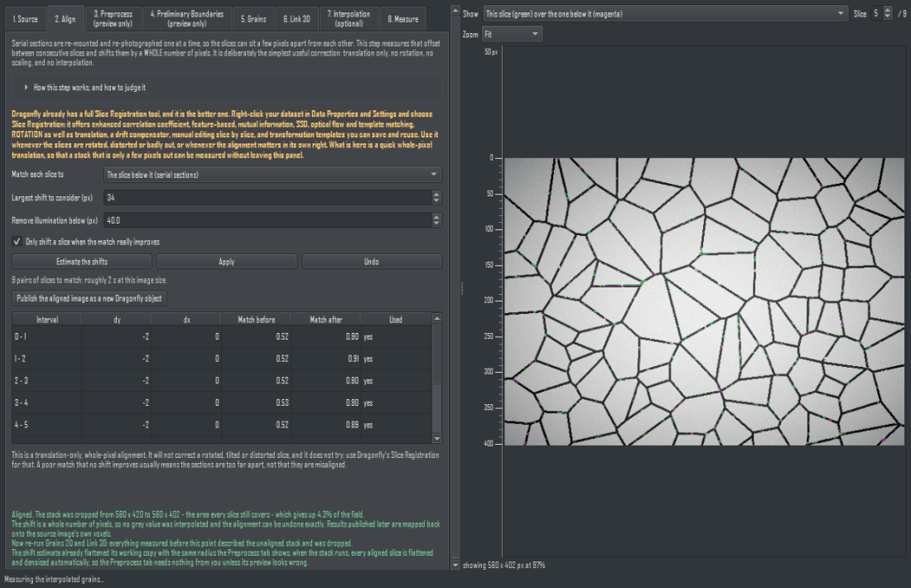Open the Zoom Fit dropdown
This screenshot has width=911, height=588.
[513, 34]
